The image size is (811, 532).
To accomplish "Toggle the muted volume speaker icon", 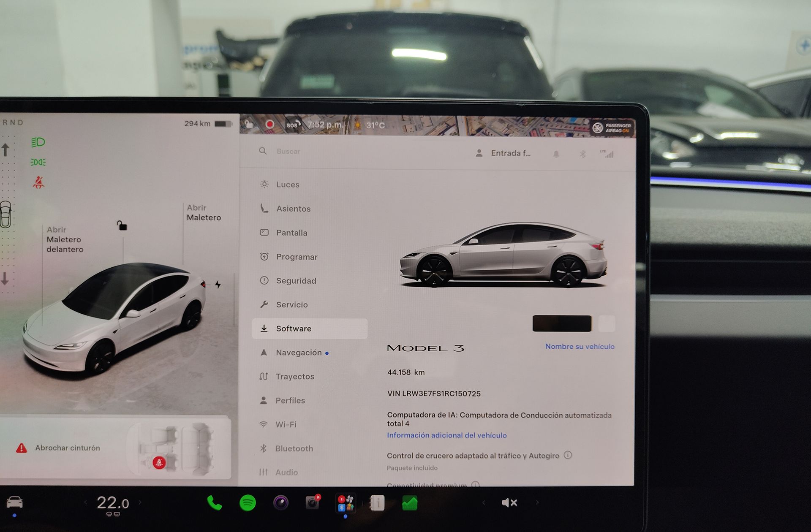I will click(509, 502).
